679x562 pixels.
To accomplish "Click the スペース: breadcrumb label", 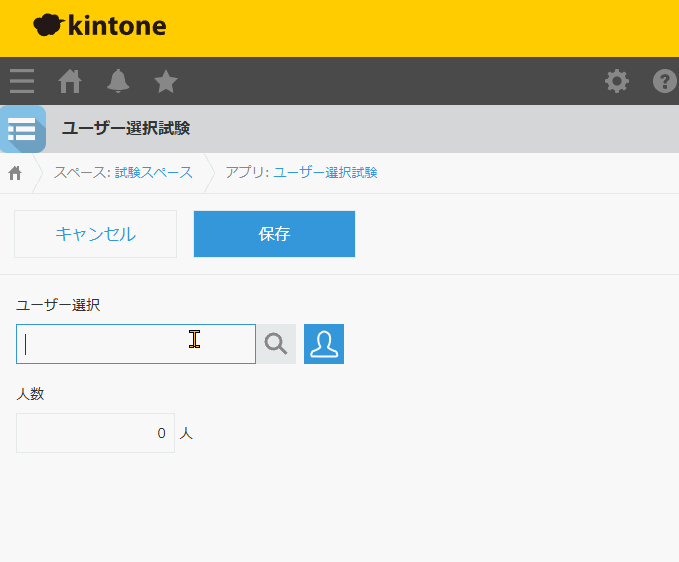I will 82,172.
